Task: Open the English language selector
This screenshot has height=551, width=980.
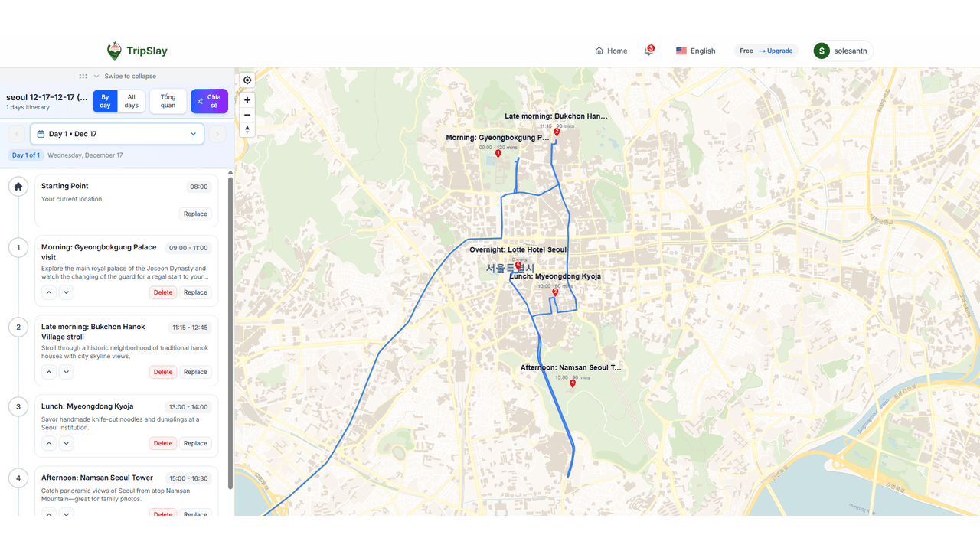Action: point(695,51)
